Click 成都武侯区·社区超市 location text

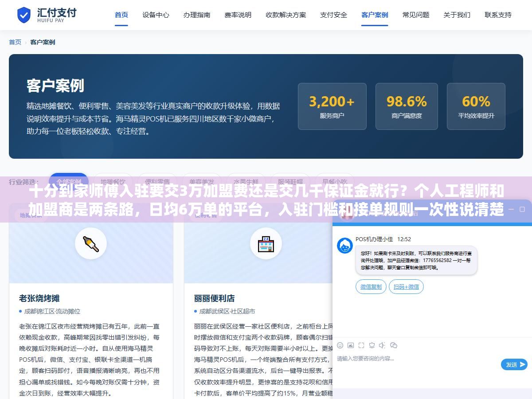(x=227, y=311)
